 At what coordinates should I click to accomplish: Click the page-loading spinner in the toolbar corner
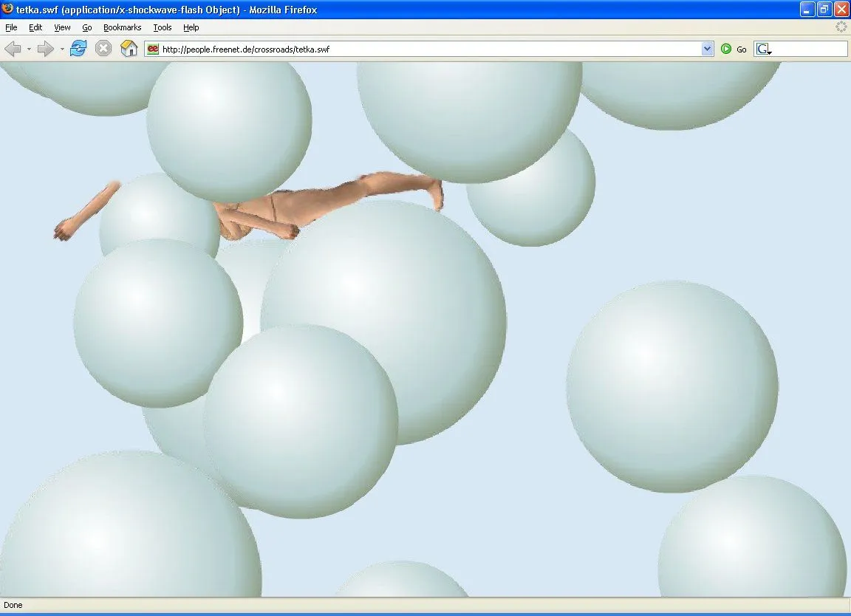[841, 27]
